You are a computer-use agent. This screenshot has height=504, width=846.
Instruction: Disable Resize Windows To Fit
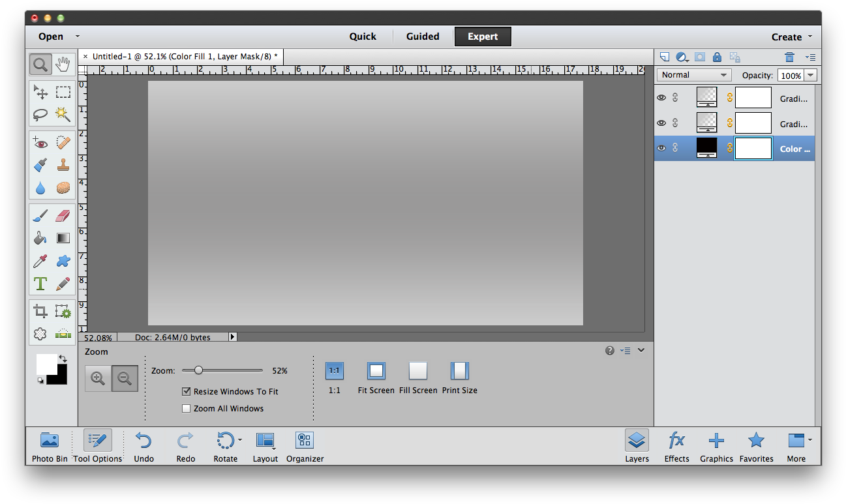tap(186, 391)
